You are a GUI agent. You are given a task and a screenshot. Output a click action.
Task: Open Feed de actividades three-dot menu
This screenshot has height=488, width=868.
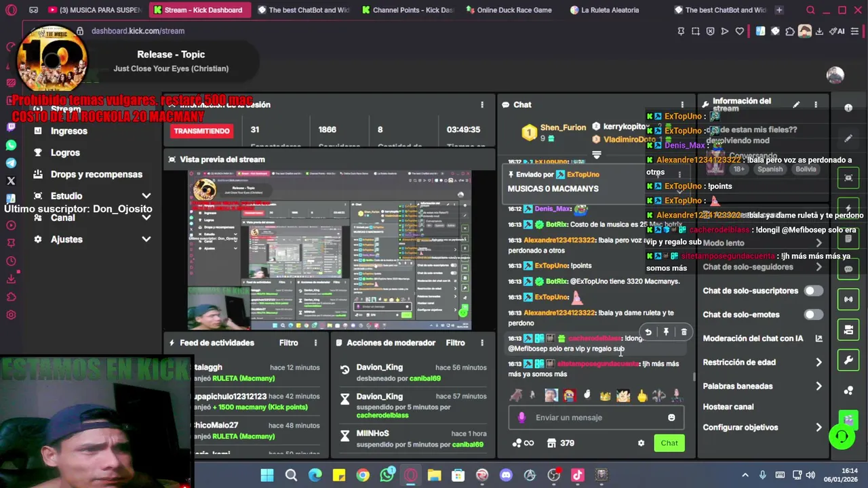coord(315,343)
